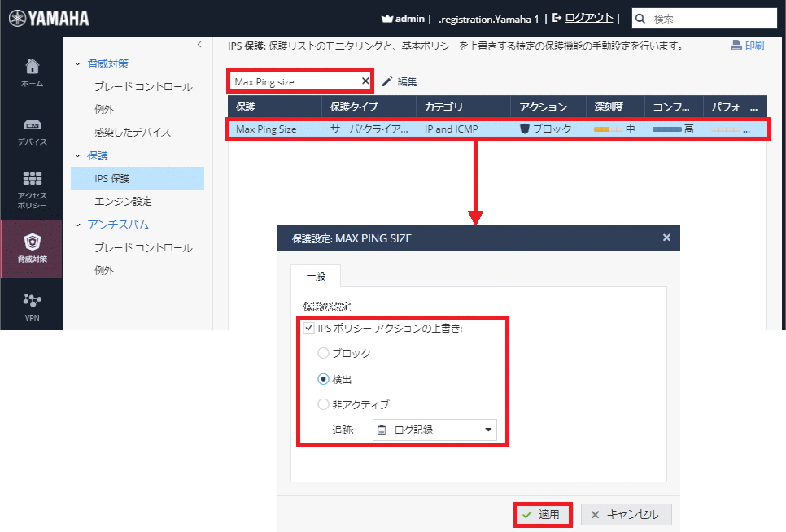
Task: Click the ログアウト link
Action: pos(589,18)
